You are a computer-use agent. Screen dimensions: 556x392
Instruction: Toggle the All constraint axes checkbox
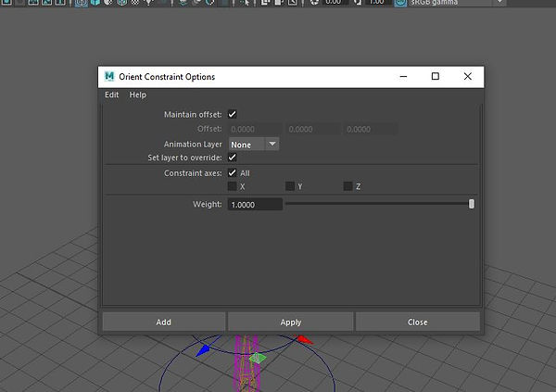233,172
